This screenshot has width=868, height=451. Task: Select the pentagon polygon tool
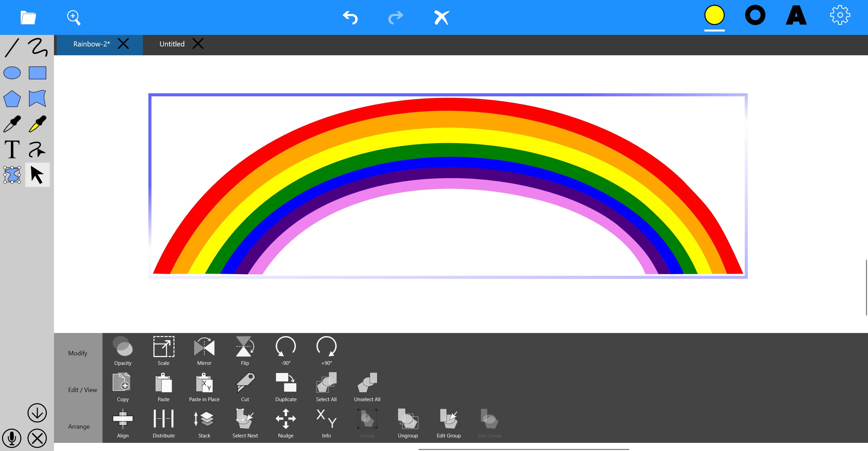point(12,99)
